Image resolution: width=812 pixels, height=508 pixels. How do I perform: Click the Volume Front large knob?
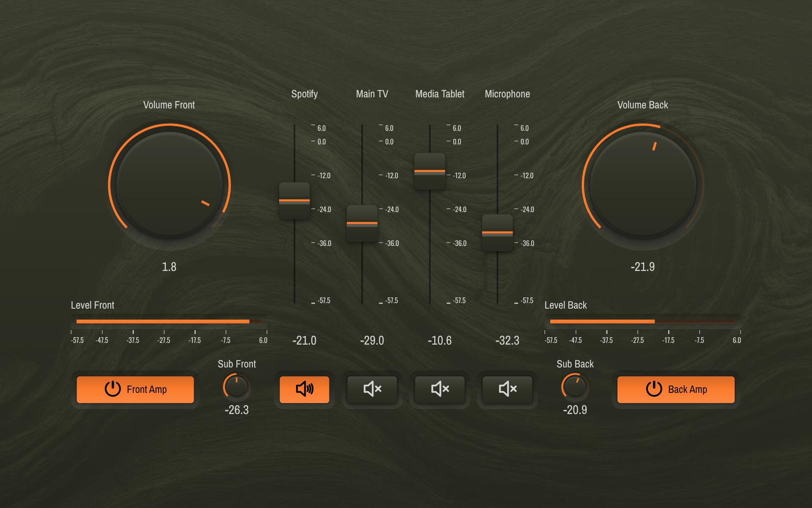(169, 185)
